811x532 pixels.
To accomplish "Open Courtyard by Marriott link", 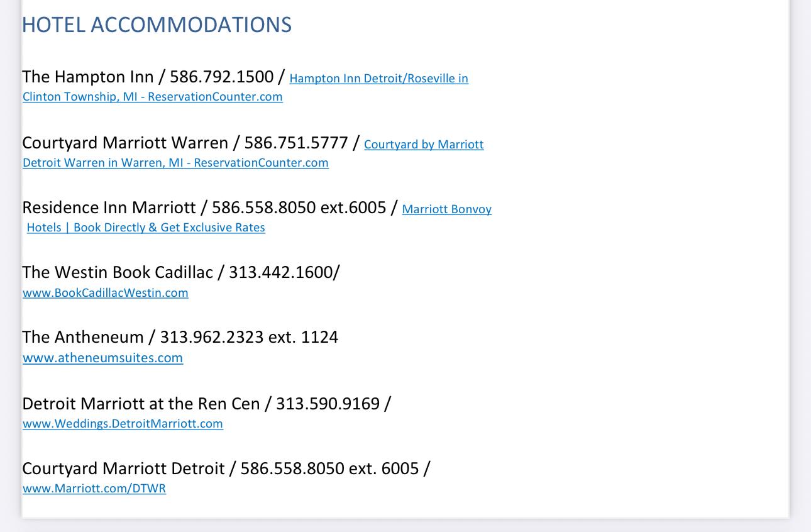I will [x=424, y=145].
